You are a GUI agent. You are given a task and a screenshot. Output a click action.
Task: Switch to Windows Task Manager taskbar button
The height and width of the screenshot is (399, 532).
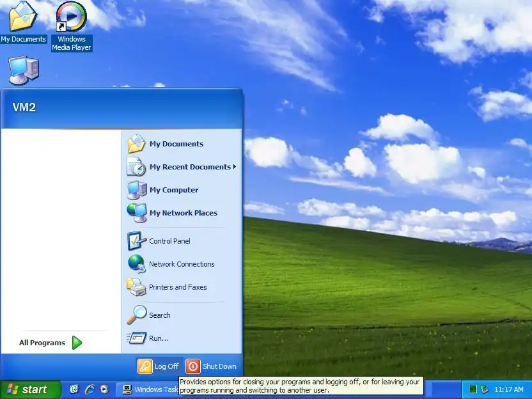click(x=148, y=389)
